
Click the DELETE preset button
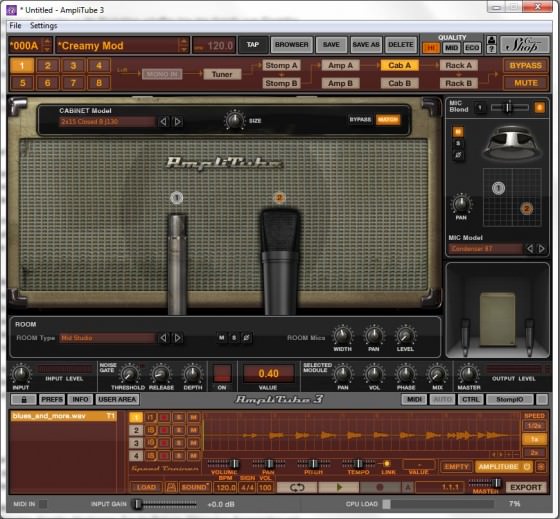[401, 45]
